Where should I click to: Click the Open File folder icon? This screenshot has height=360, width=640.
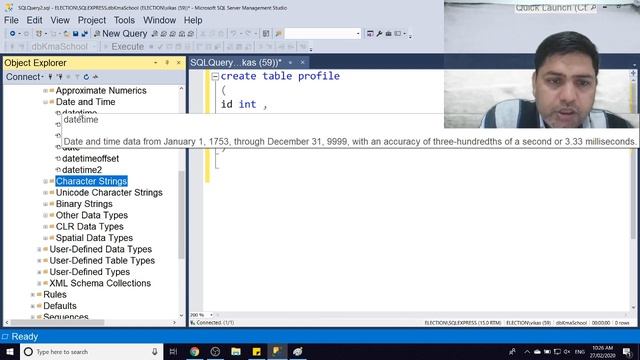66,33
